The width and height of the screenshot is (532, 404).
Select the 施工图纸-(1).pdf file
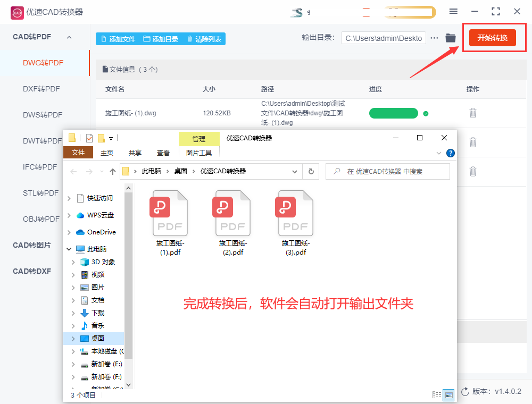click(x=170, y=223)
